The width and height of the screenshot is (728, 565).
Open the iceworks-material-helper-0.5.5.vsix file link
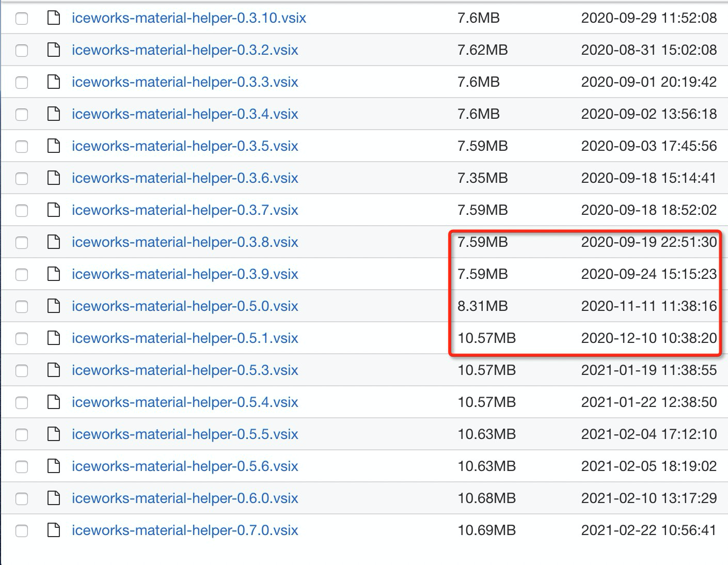[185, 434]
